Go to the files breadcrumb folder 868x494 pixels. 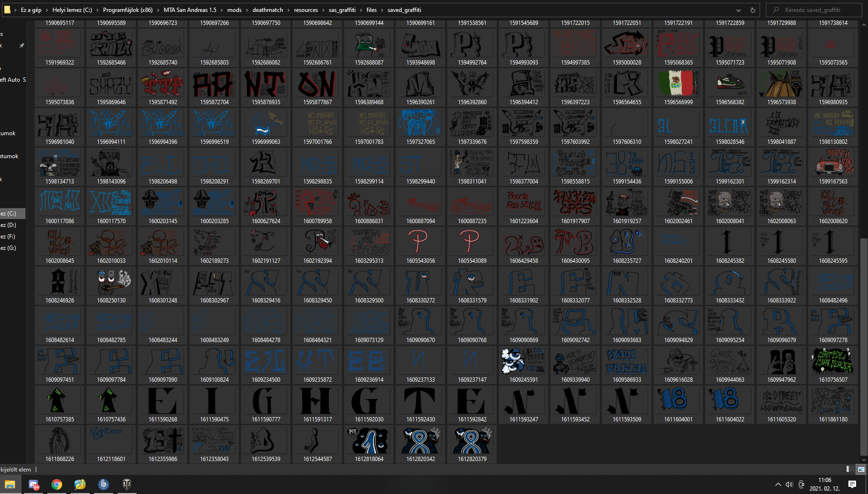[371, 10]
